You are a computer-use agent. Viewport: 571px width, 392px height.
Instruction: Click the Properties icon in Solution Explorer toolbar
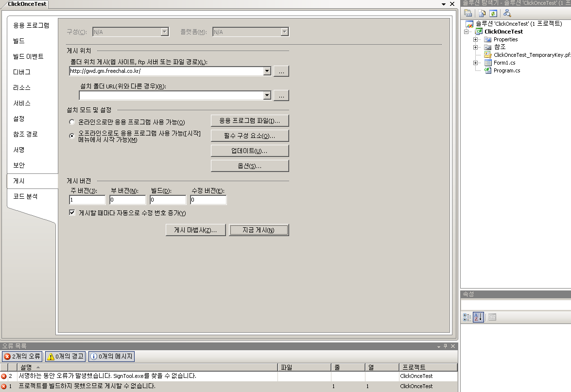[x=468, y=13]
